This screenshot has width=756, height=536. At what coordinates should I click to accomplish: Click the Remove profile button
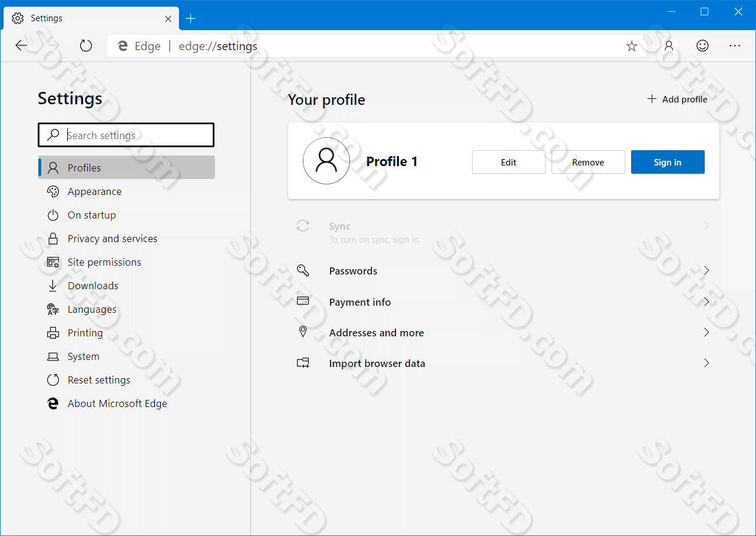(588, 162)
